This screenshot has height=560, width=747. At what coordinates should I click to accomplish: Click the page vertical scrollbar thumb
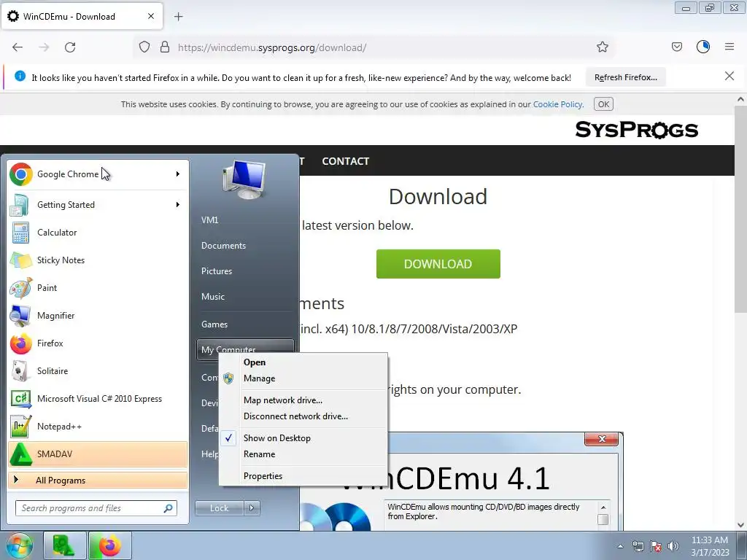pos(740,209)
